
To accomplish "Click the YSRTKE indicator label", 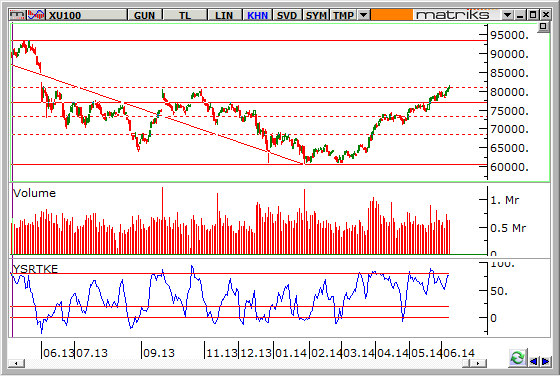I will [35, 269].
